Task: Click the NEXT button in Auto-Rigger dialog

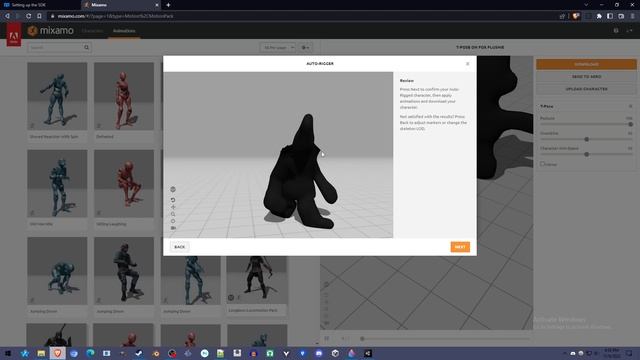Action: [460, 247]
